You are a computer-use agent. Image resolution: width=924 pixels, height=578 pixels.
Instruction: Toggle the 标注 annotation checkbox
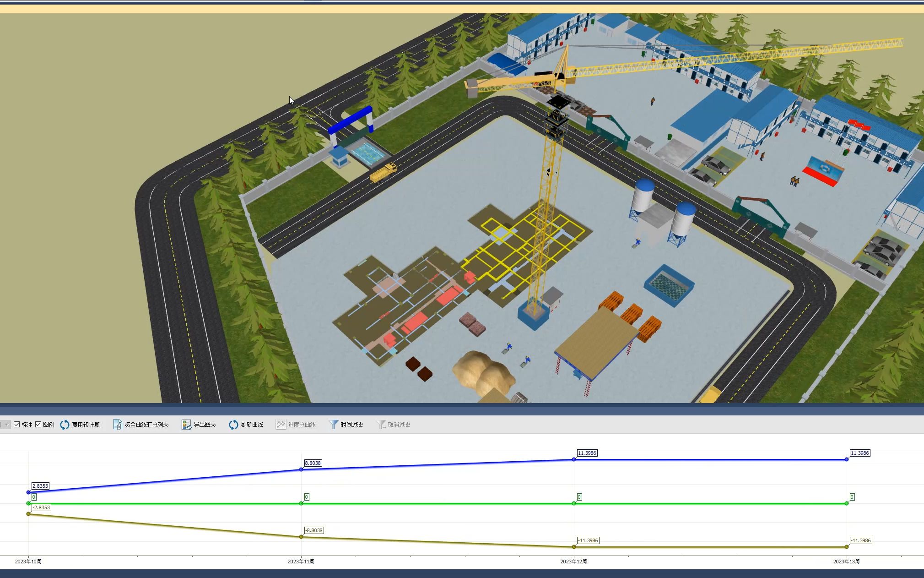click(x=16, y=425)
